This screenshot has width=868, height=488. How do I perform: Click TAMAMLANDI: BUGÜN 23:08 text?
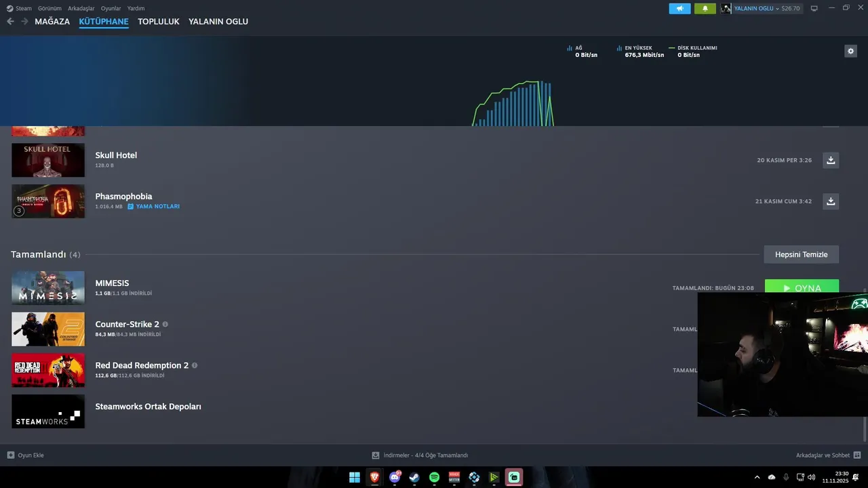pyautogui.click(x=713, y=288)
